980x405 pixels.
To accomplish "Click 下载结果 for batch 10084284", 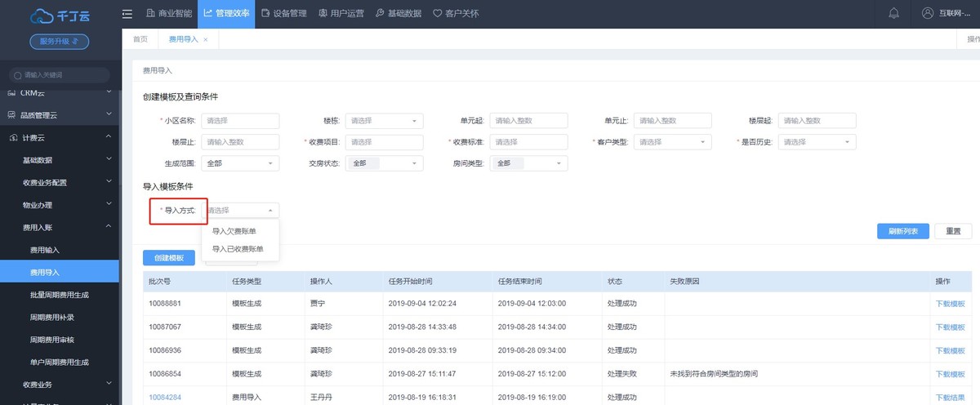I will [951, 398].
